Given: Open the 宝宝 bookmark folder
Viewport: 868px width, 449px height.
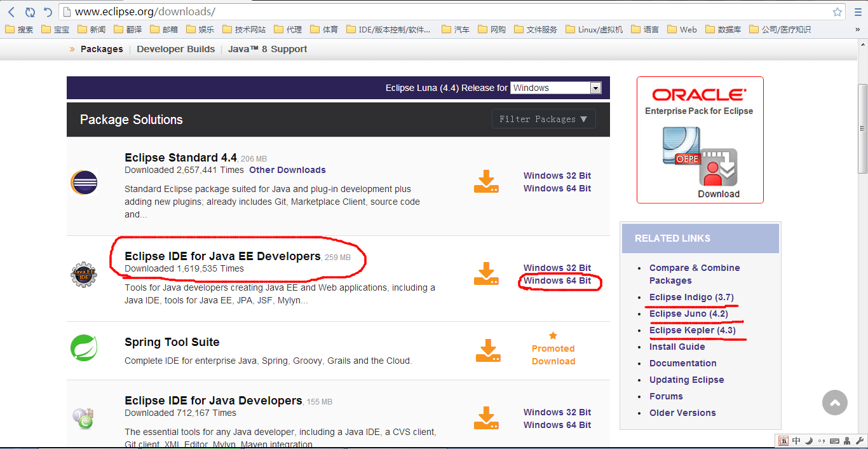Looking at the screenshot, I should pyautogui.click(x=55, y=29).
